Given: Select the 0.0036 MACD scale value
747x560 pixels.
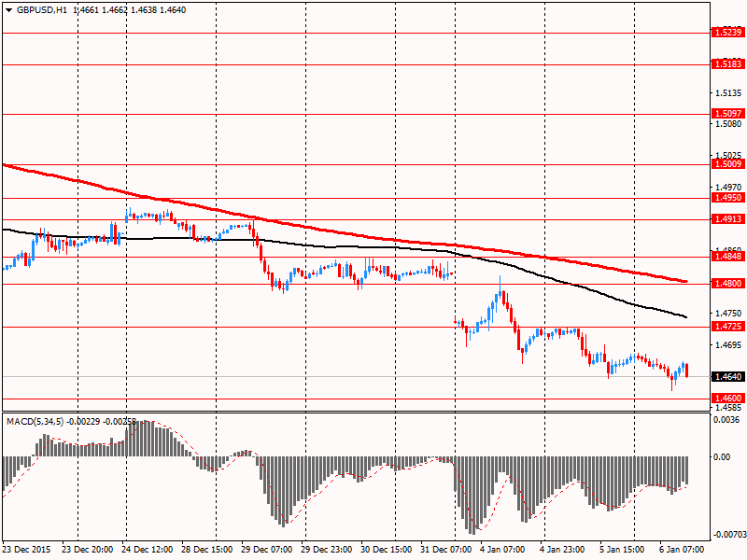Looking at the screenshot, I should pos(727,420).
